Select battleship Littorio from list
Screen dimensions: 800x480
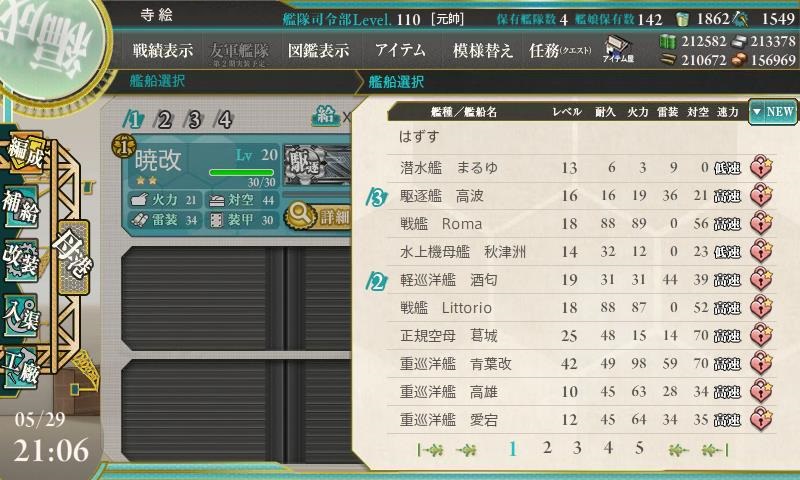(581, 308)
